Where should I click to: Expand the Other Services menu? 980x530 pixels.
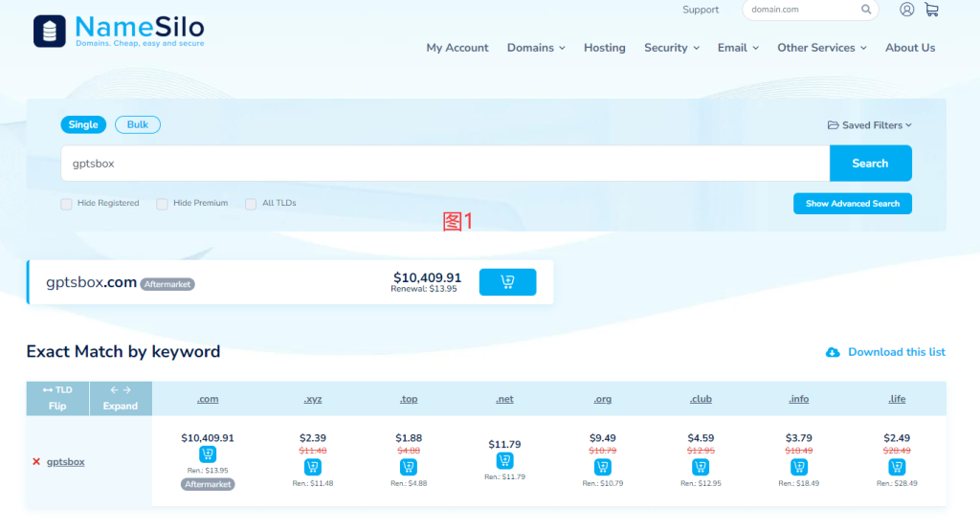point(821,48)
